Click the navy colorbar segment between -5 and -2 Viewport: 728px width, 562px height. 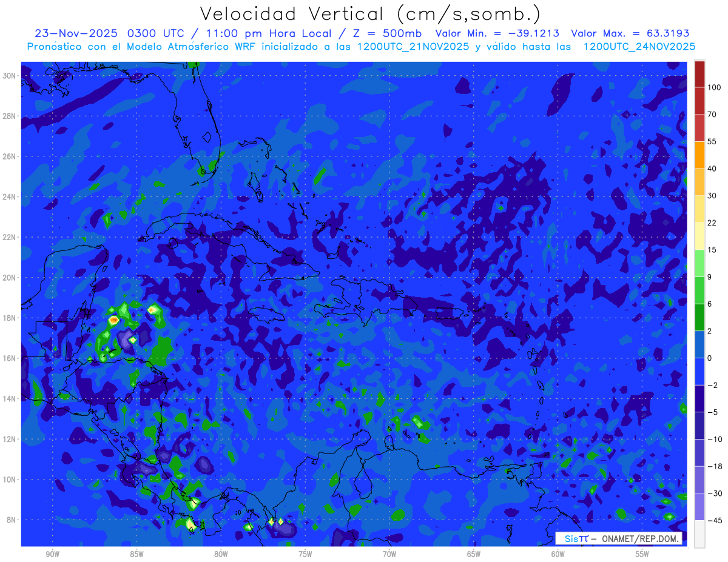699,398
